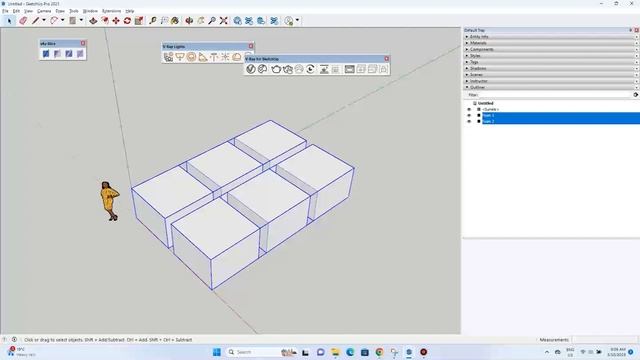This screenshot has height=360, width=640.
Task: Open the V-Ray Asset Editor
Action: [x=251, y=69]
